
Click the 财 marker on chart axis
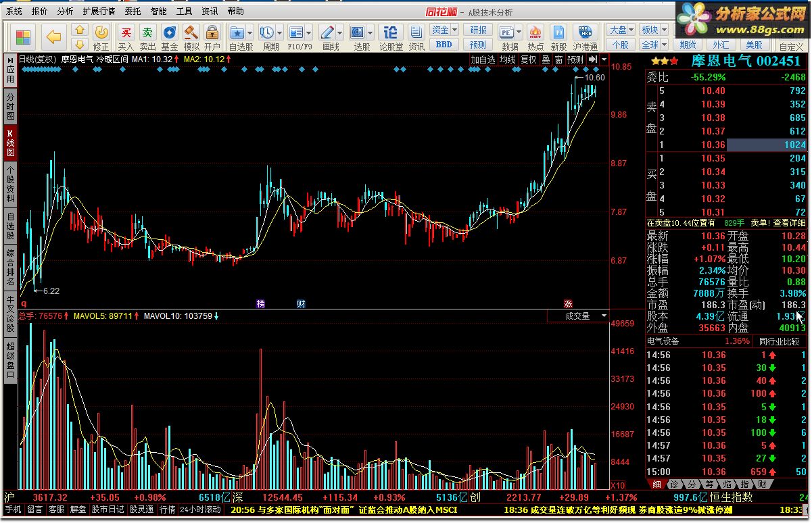pyautogui.click(x=301, y=304)
